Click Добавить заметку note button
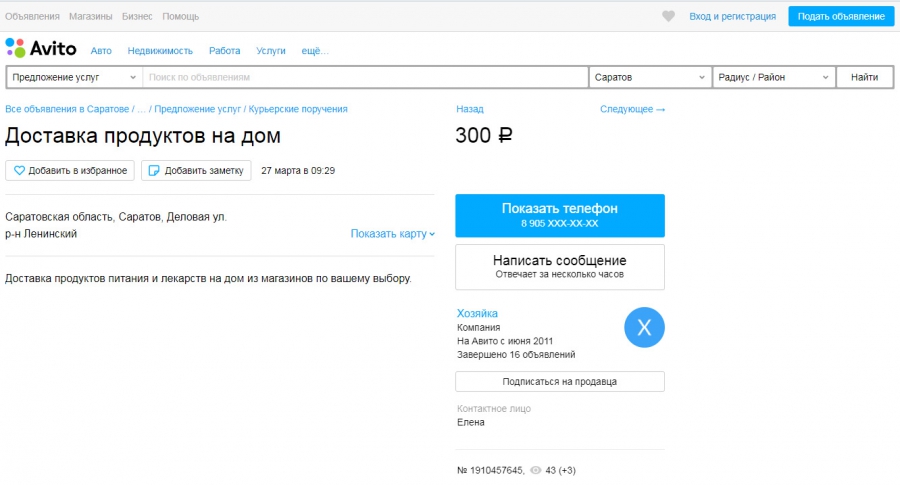Viewport: 900px width, 485px height. point(195,171)
